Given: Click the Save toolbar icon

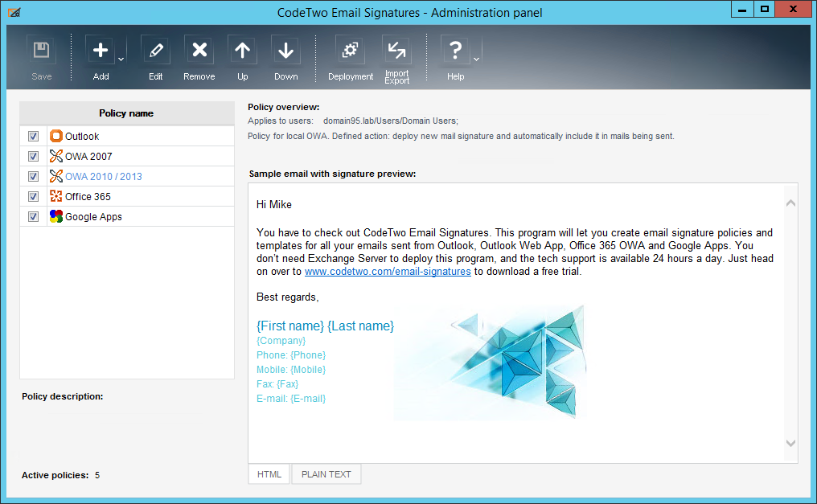Looking at the screenshot, I should pyautogui.click(x=41, y=51).
